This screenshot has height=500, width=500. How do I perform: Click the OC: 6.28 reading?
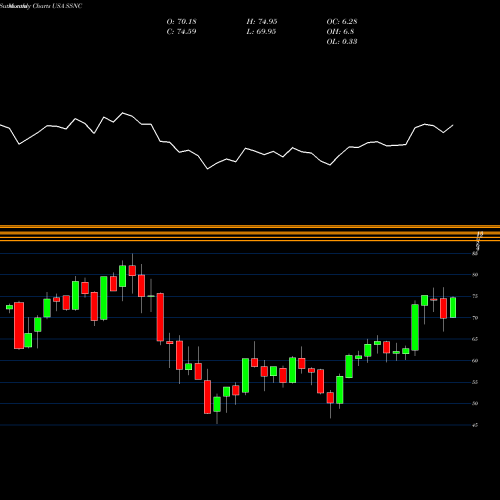tap(342, 21)
